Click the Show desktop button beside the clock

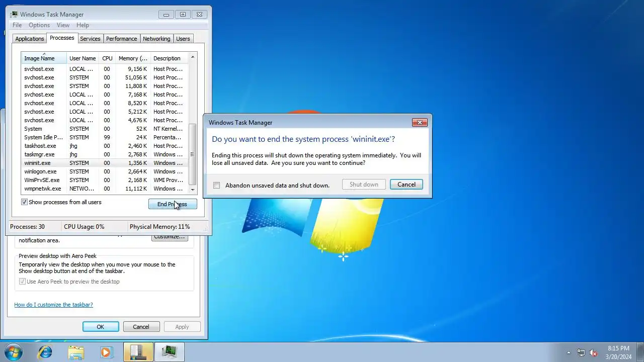click(640, 352)
